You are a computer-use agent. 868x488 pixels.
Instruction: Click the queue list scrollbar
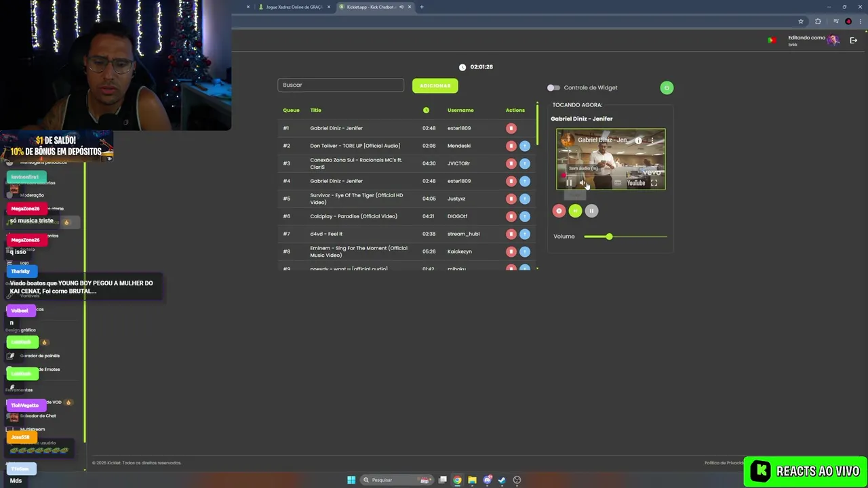(538, 124)
